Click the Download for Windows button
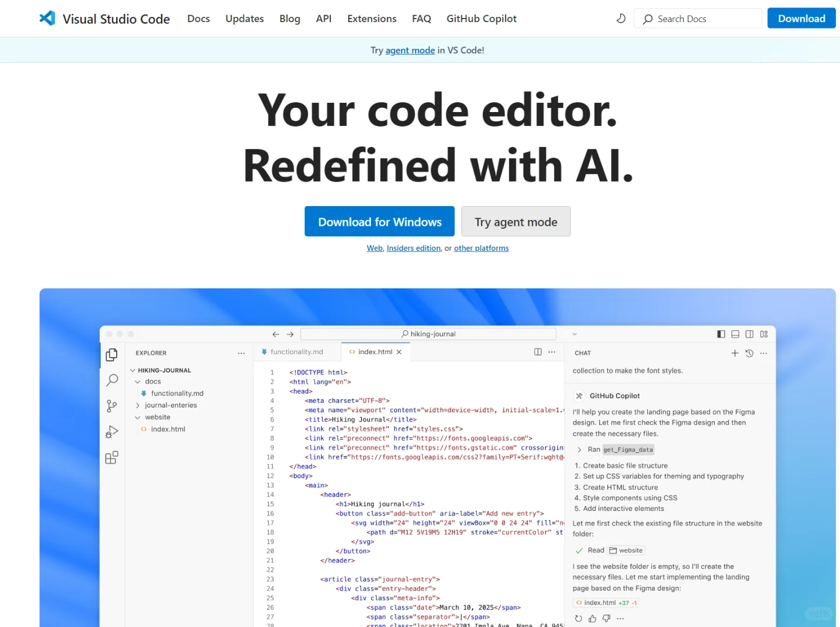Image resolution: width=840 pixels, height=627 pixels. (379, 221)
